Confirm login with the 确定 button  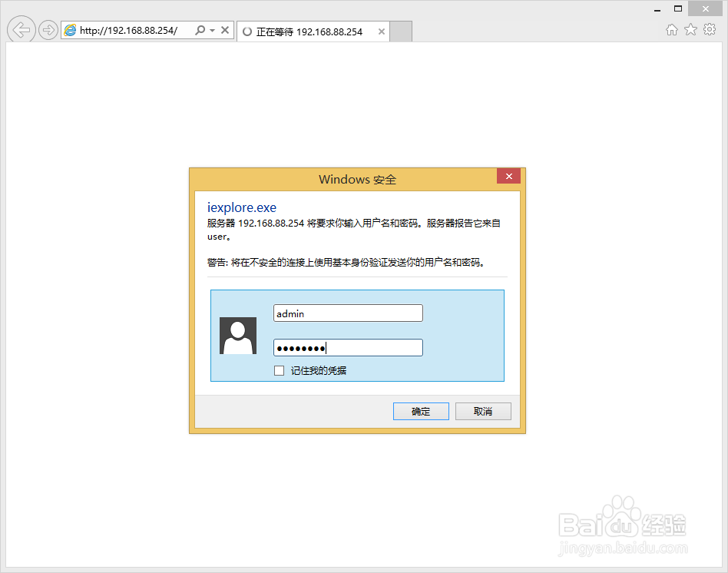(421, 411)
